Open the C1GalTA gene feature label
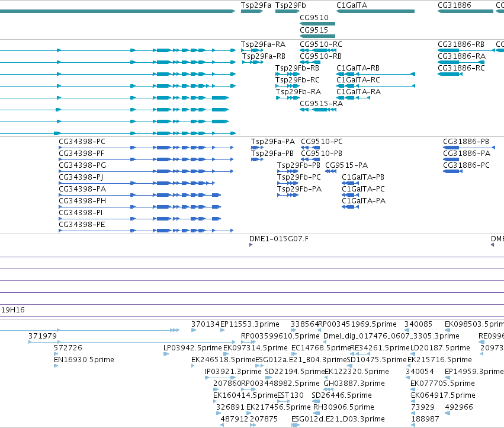This screenshot has height=428, width=504. pyautogui.click(x=352, y=5)
